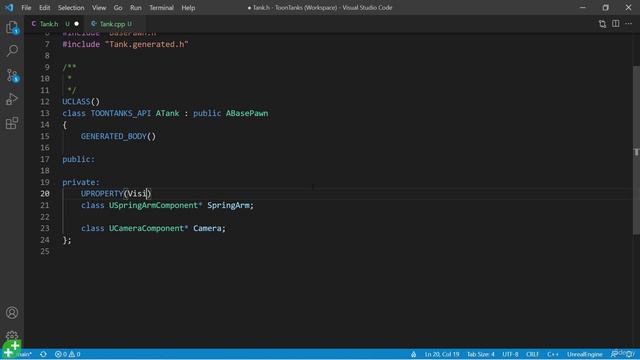Screen dimensions: 640x360
Task: Click the ABasePawn base class name
Action: click(x=247, y=113)
